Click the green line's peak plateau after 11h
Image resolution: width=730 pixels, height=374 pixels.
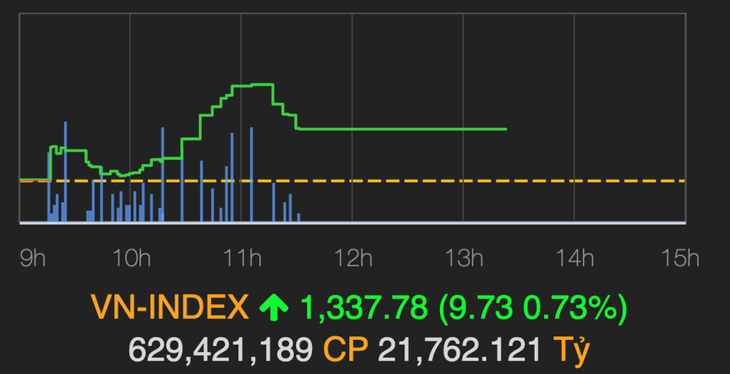pyautogui.click(x=262, y=84)
